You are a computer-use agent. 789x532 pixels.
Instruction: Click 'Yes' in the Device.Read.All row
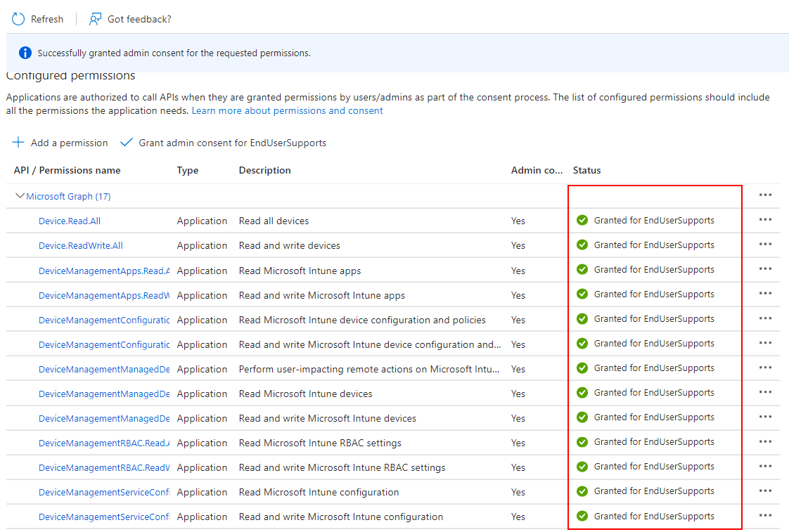click(x=518, y=221)
